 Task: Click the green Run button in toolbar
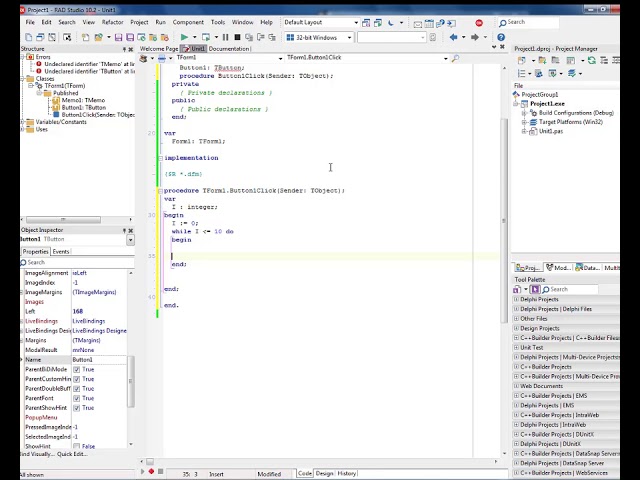click(184, 37)
